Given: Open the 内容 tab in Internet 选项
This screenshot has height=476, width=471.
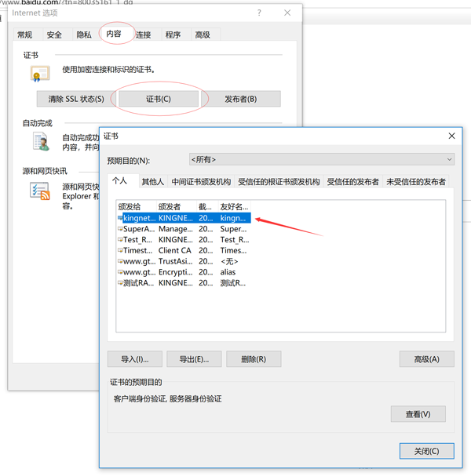Looking at the screenshot, I should point(114,34).
